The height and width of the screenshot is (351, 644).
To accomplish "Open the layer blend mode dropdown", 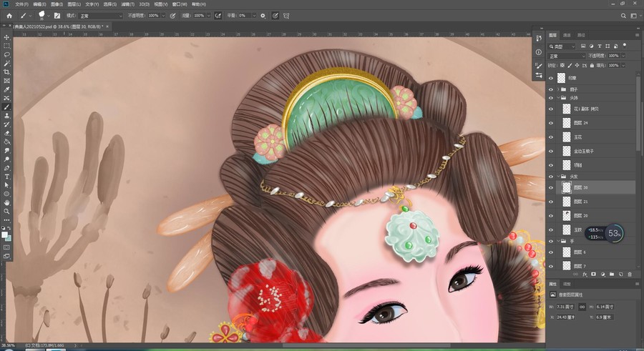I will click(x=567, y=56).
